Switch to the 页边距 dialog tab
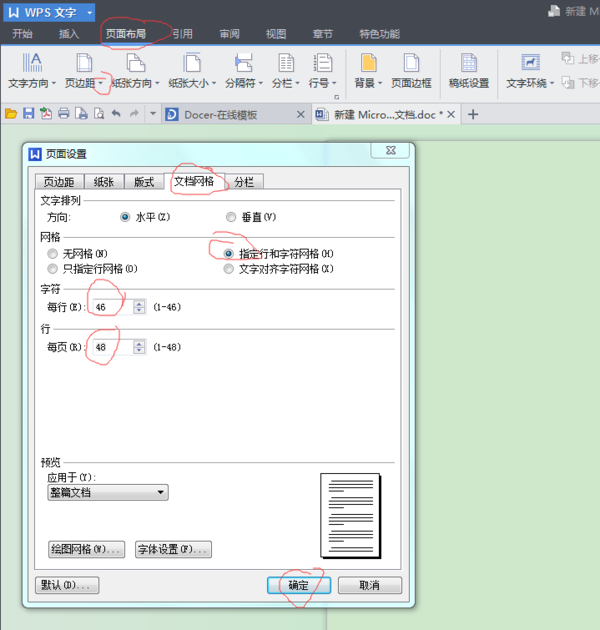 pyautogui.click(x=59, y=182)
